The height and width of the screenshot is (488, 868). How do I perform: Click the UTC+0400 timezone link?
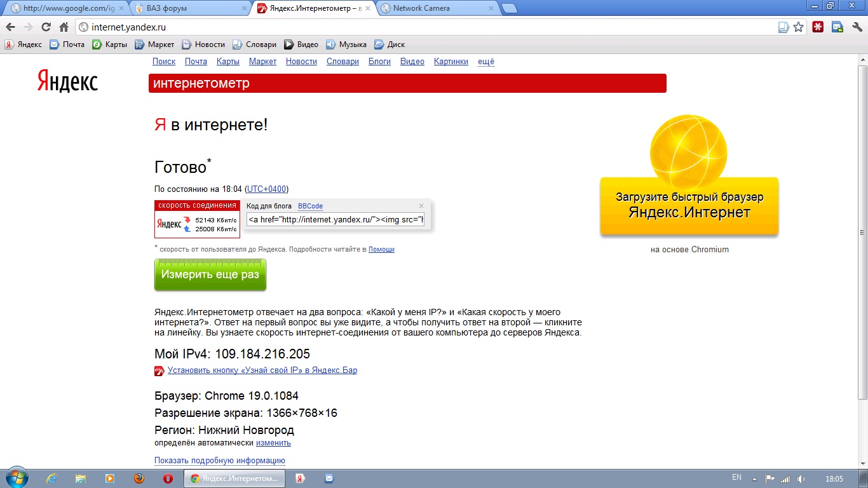(x=266, y=189)
